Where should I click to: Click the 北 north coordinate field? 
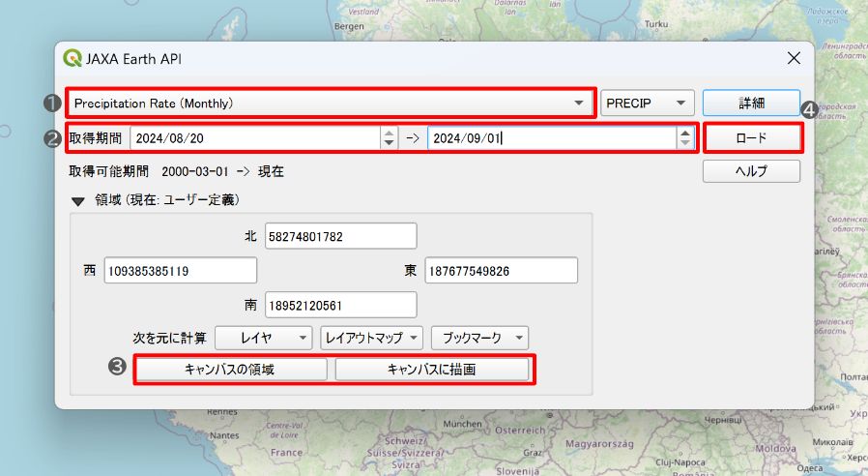click(x=340, y=237)
